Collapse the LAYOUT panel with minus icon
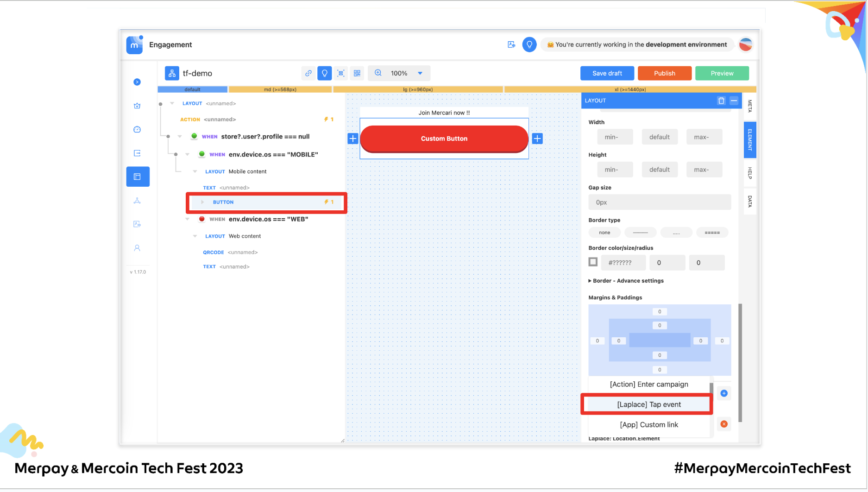Image resolution: width=868 pixels, height=492 pixels. [734, 101]
